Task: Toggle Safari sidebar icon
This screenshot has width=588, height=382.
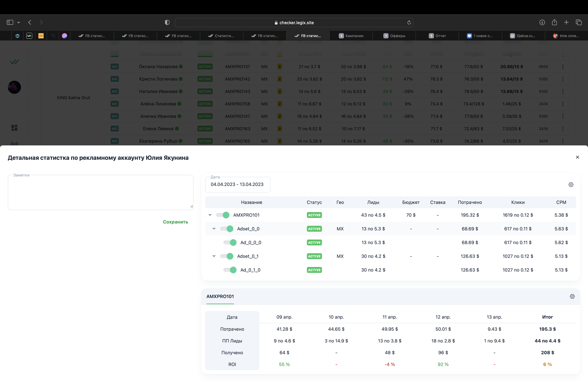Action: (x=10, y=23)
